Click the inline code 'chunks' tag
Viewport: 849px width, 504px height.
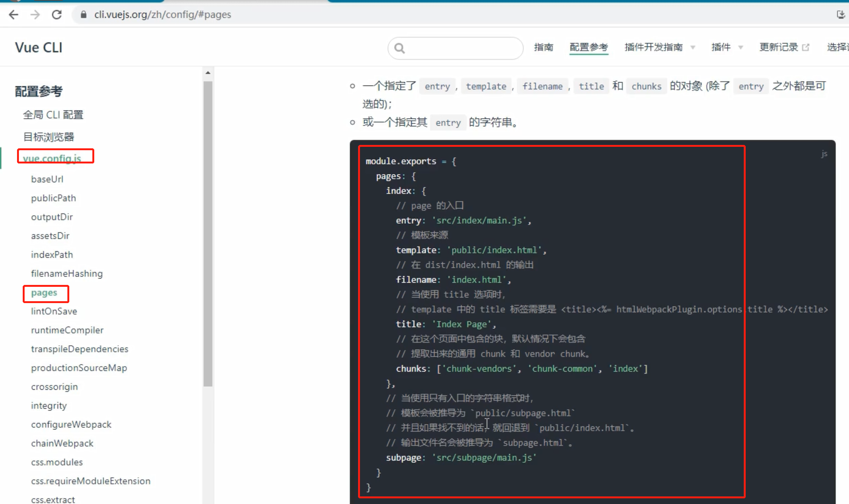646,87
